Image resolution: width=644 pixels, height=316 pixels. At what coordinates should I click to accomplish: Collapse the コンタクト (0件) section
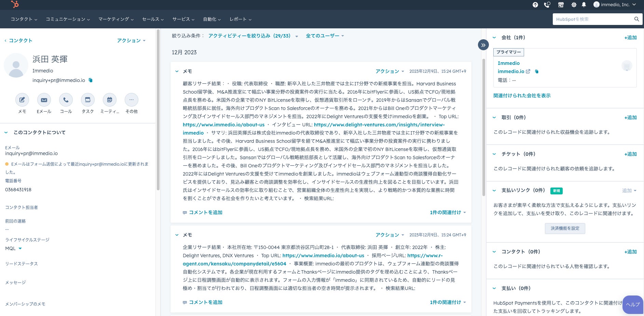[x=494, y=252]
